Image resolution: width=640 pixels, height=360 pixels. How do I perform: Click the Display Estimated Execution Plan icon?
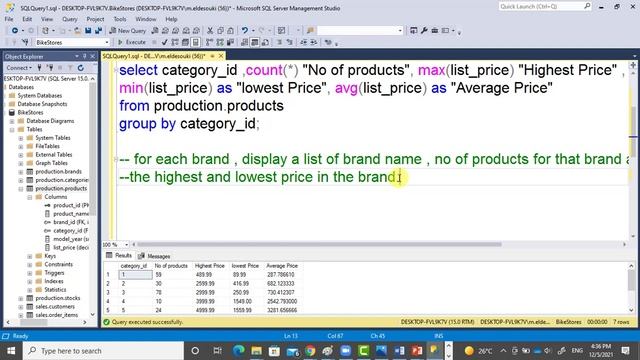pyautogui.click(x=175, y=42)
